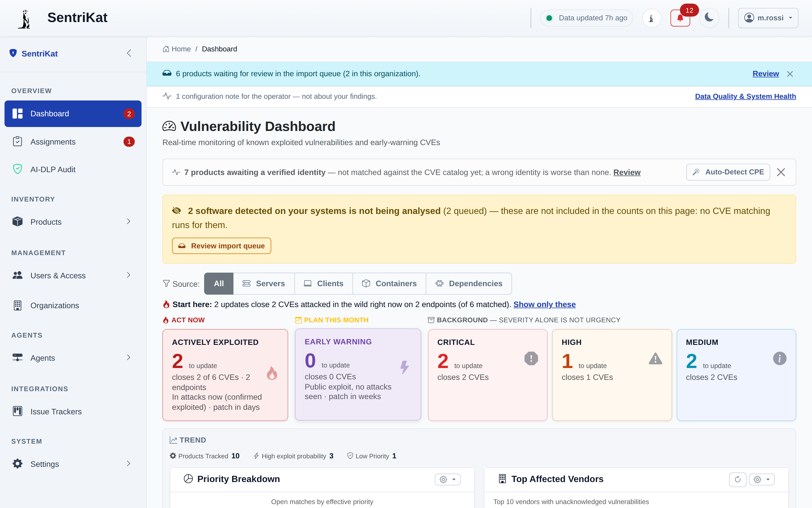Screen dimensions: 812x508
Task: Dismiss the import queue banner
Action: [x=790, y=74]
